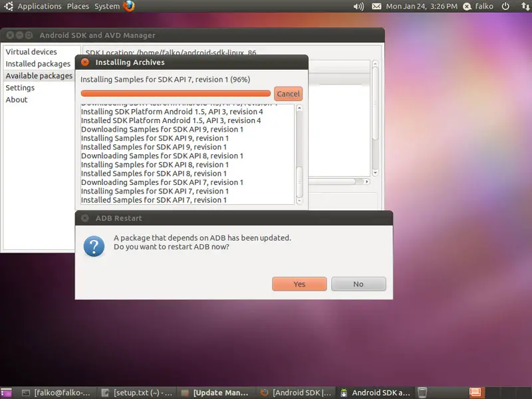Click the SDK Manager horizontal scrollbar right arrow
The height and width of the screenshot is (399, 532).
[x=366, y=182]
